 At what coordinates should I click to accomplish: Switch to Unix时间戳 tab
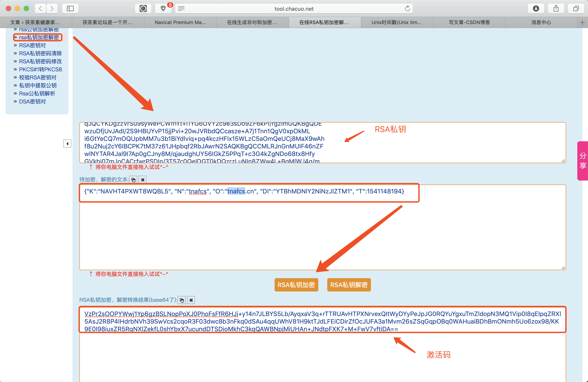(x=397, y=23)
